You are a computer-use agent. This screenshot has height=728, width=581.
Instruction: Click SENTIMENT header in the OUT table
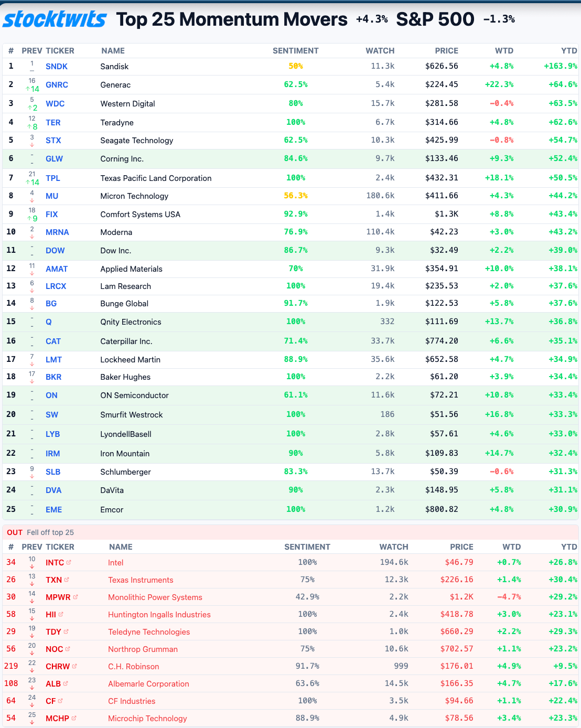click(307, 547)
